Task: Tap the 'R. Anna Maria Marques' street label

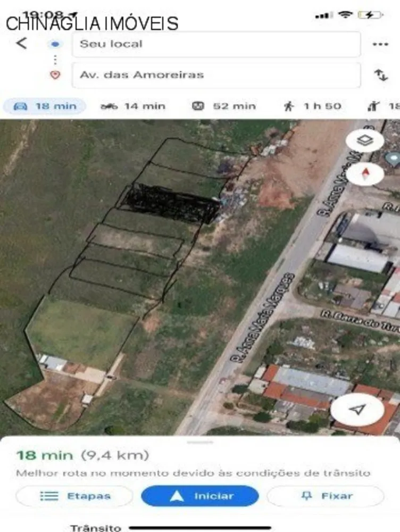Action: point(262,318)
